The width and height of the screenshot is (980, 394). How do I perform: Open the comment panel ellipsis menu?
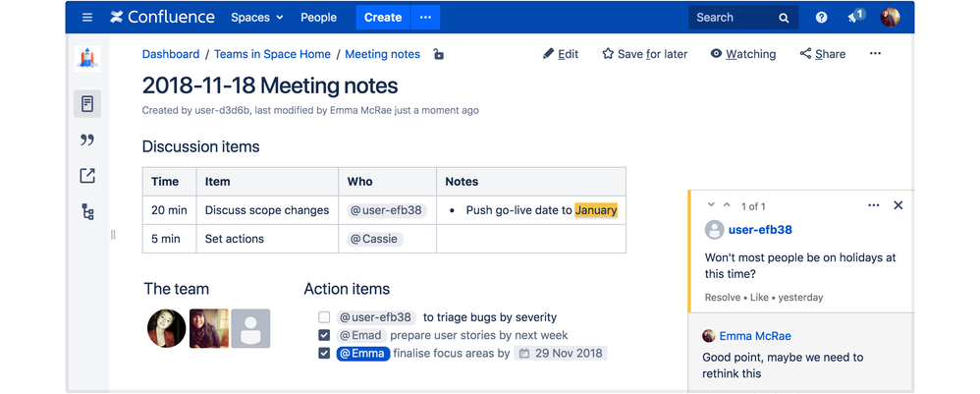coord(874,205)
